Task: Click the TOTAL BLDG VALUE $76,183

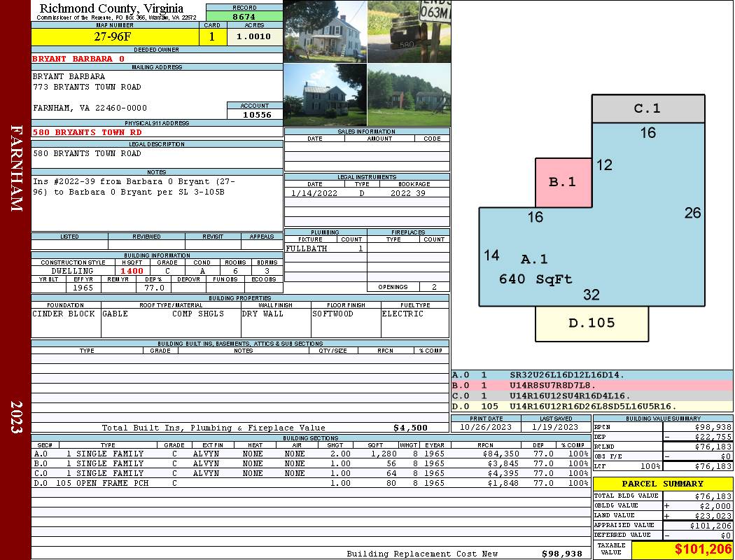Action: tap(713, 496)
